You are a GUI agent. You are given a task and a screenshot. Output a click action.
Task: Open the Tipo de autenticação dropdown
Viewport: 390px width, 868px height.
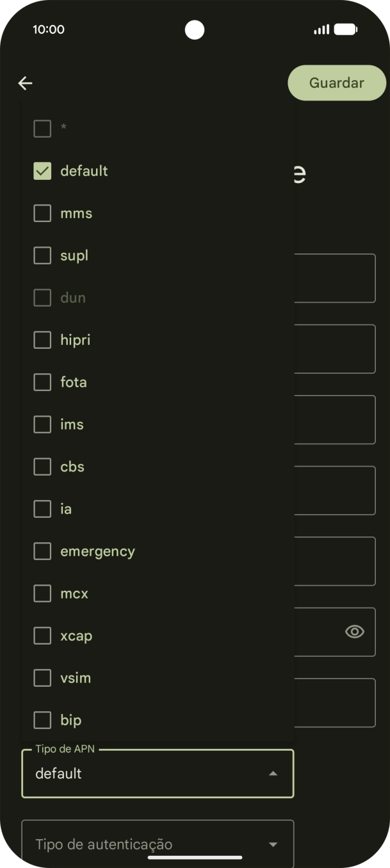coord(158,844)
